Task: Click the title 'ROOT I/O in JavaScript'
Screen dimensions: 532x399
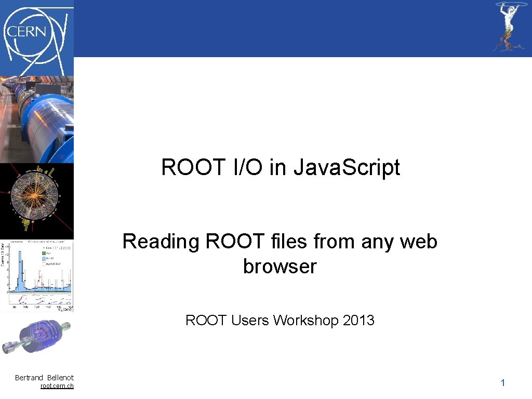Action: (281, 167)
